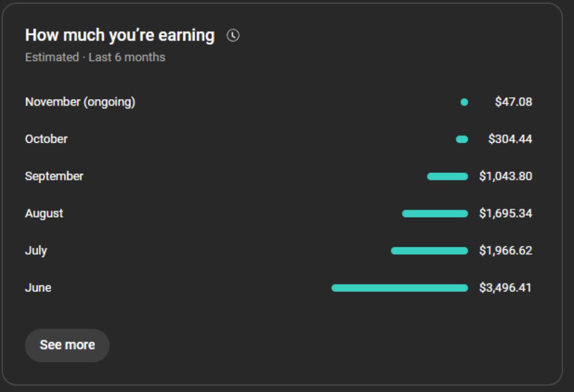The height and width of the screenshot is (392, 574).
Task: Click the $1,966.62 July amount
Action: click(x=506, y=251)
